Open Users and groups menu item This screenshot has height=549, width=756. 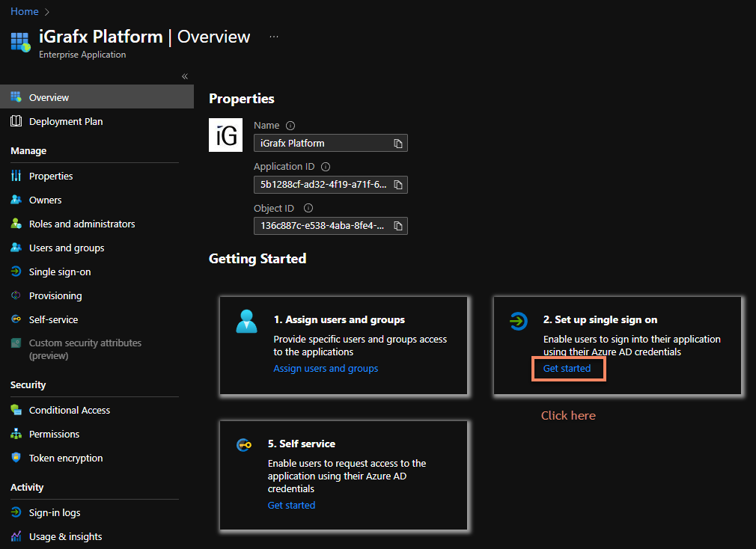[67, 248]
